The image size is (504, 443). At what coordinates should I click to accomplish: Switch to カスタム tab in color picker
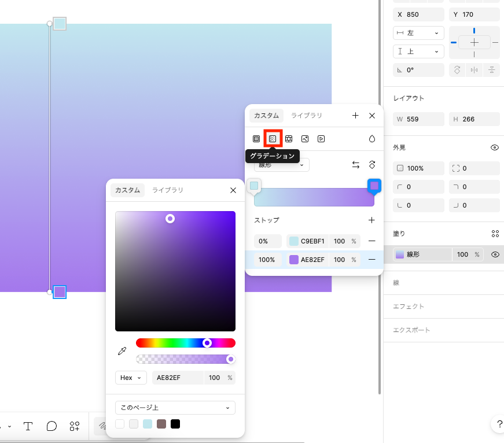point(127,190)
